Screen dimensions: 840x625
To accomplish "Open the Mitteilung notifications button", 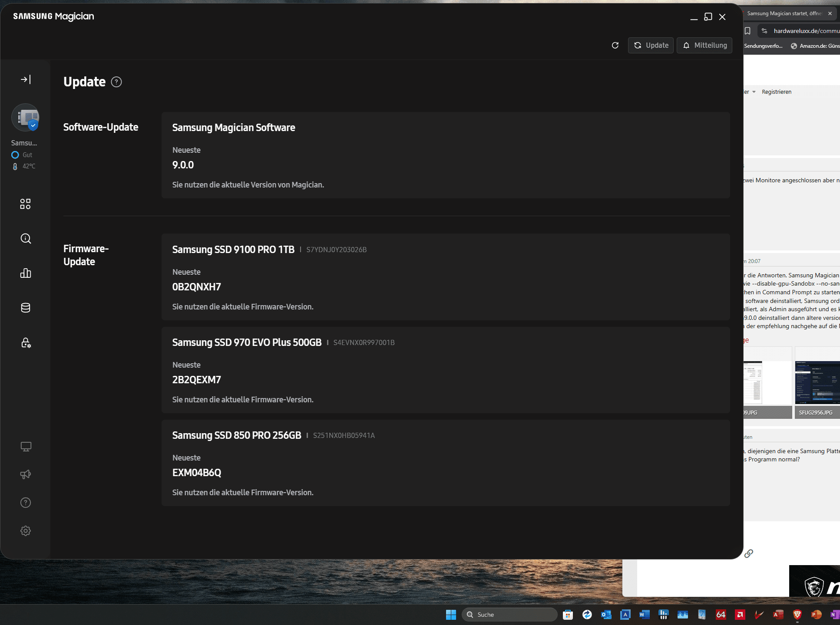I will point(704,46).
